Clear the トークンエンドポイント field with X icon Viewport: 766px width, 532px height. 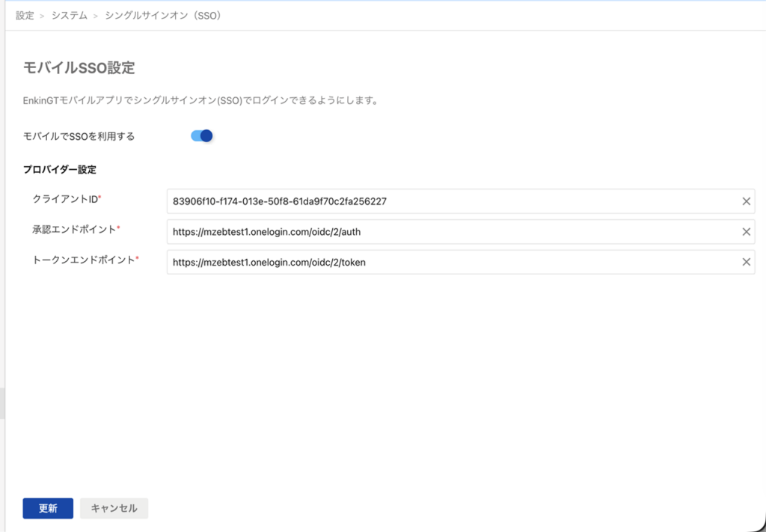(x=746, y=262)
